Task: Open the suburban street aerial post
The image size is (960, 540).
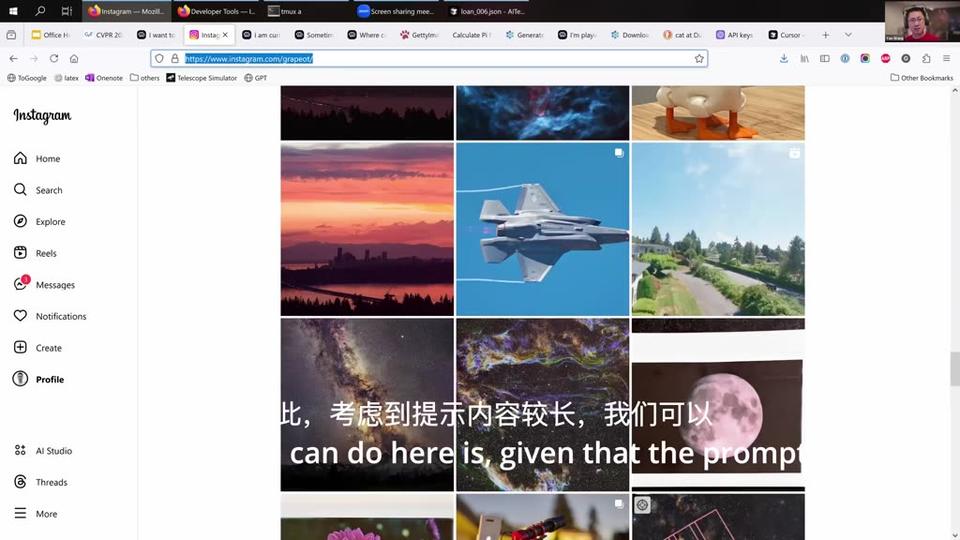Action: click(718, 230)
